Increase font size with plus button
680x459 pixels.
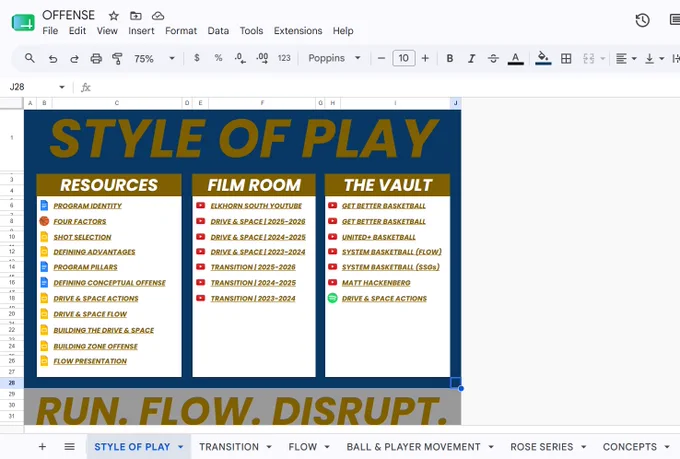tap(425, 58)
